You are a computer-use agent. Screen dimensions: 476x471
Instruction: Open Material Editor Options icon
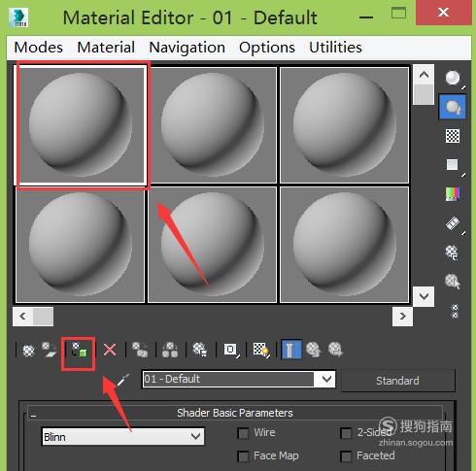point(452,252)
